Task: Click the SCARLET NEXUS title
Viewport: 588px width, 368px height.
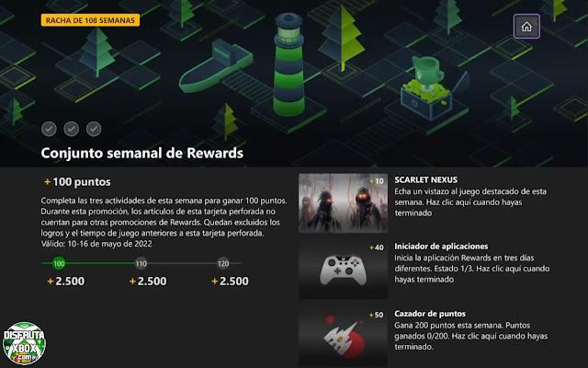Action: click(x=425, y=180)
